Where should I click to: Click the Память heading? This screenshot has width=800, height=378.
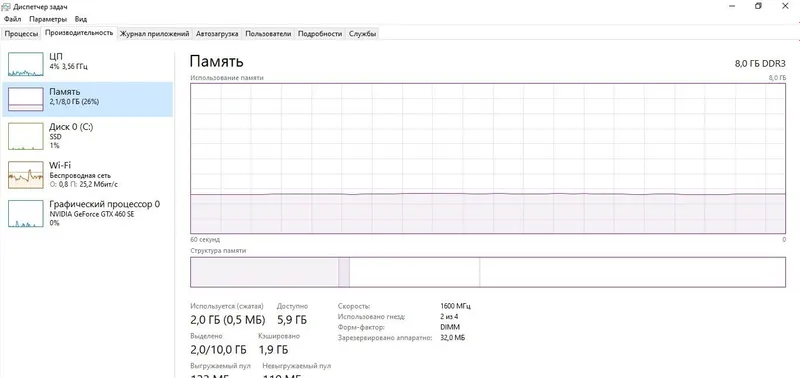point(216,61)
